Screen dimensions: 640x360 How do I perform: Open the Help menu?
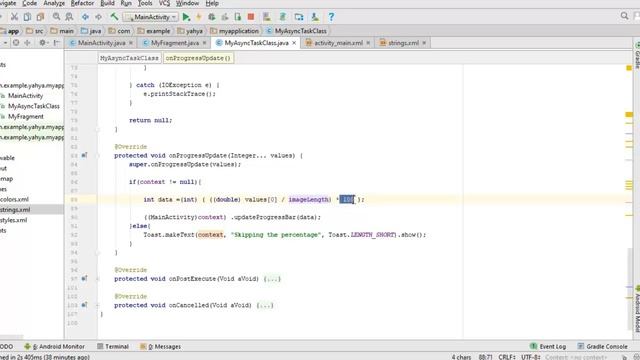pos(212,3)
